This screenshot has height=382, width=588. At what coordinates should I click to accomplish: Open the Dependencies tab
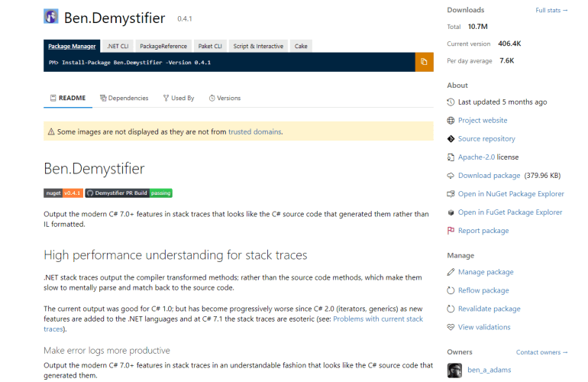pos(124,98)
